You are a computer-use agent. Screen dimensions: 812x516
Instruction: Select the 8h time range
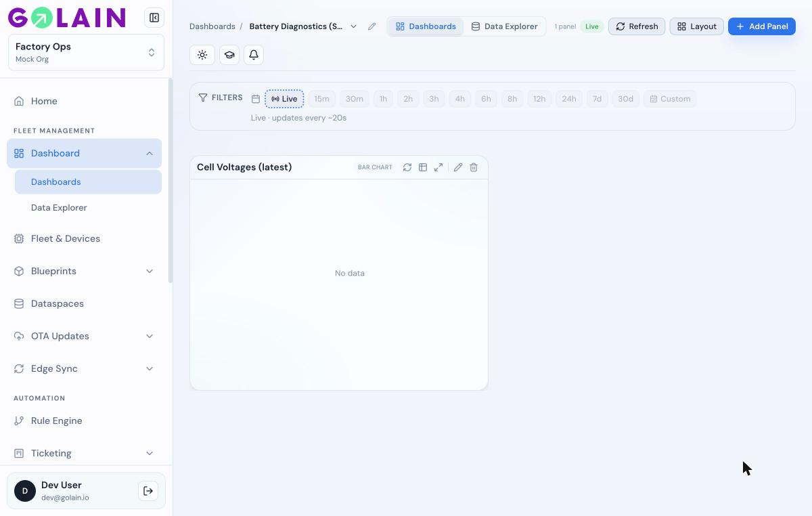point(512,99)
